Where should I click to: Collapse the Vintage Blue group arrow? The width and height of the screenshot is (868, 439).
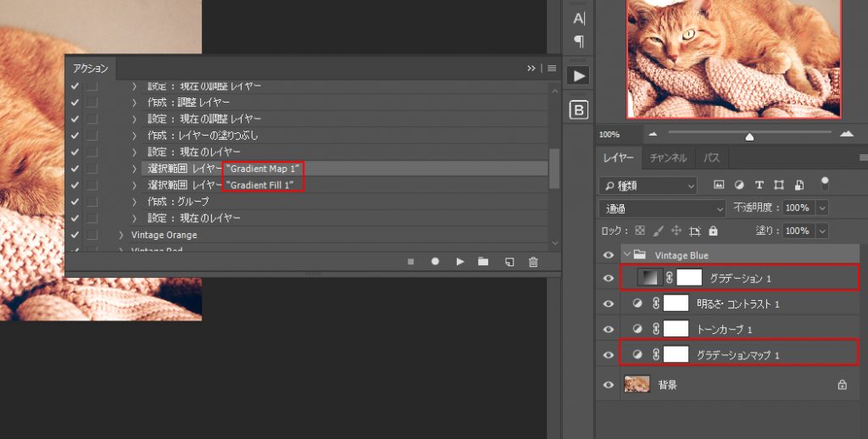click(626, 254)
